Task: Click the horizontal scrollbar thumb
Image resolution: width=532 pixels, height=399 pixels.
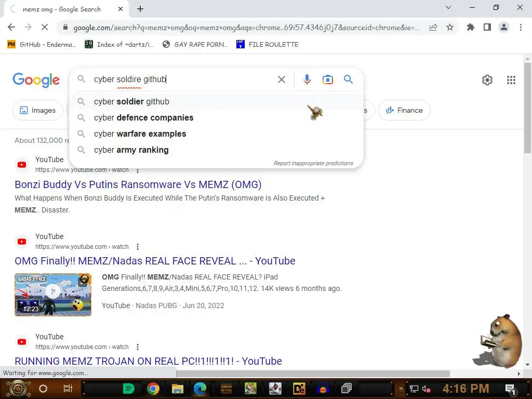Action: [313, 374]
